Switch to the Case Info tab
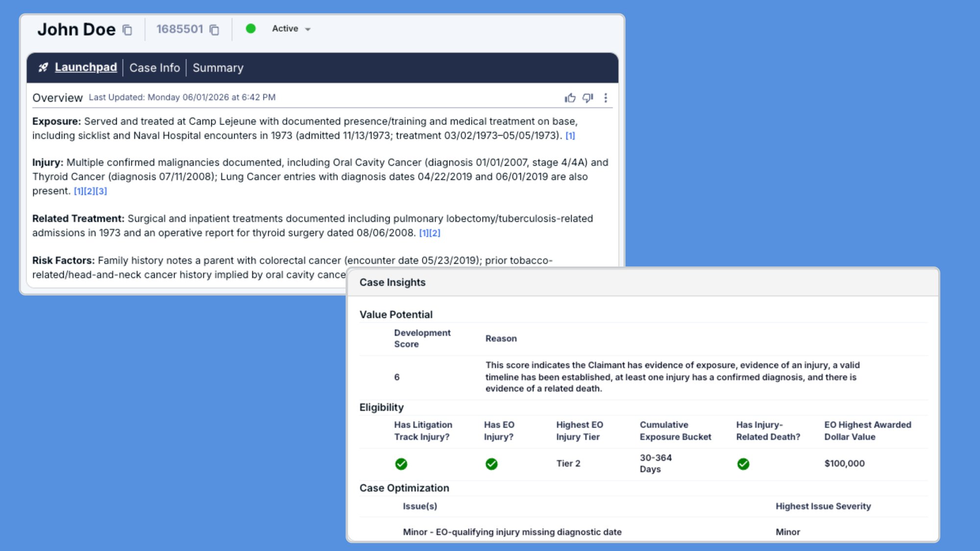 pyautogui.click(x=154, y=68)
